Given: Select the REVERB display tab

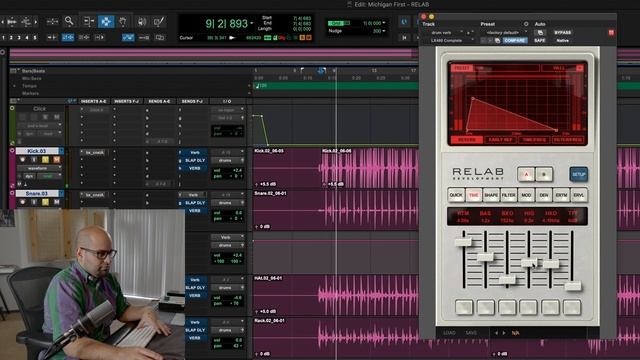Looking at the screenshot, I should (x=467, y=140).
